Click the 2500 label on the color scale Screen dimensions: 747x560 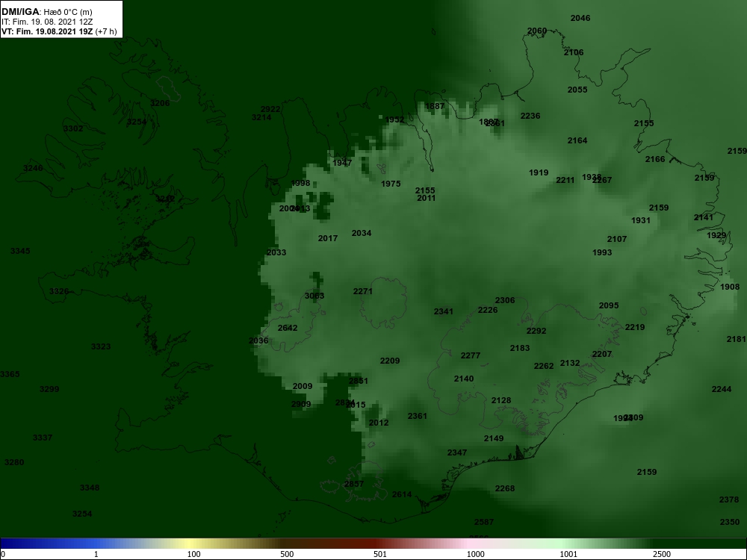pyautogui.click(x=662, y=554)
